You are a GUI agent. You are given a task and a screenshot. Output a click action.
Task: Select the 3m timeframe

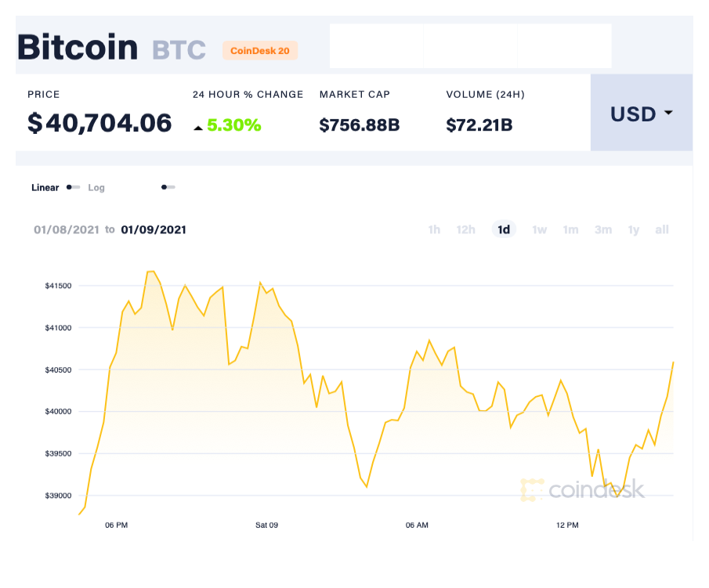pyautogui.click(x=603, y=229)
